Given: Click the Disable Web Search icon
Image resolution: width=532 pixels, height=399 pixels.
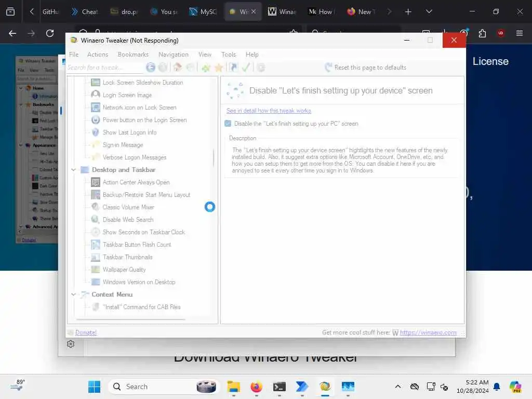Looking at the screenshot, I should [96, 220].
